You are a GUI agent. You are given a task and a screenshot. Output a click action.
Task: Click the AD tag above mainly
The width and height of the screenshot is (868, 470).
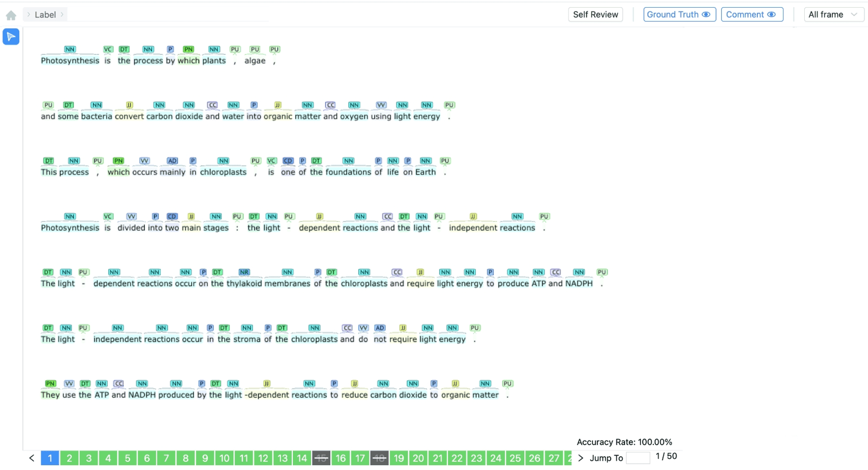coord(172,161)
